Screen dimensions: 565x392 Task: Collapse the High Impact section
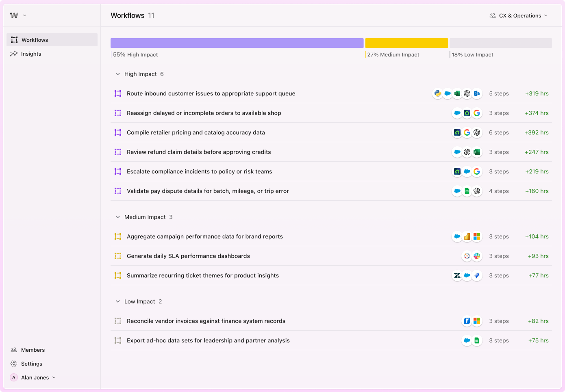click(x=118, y=74)
